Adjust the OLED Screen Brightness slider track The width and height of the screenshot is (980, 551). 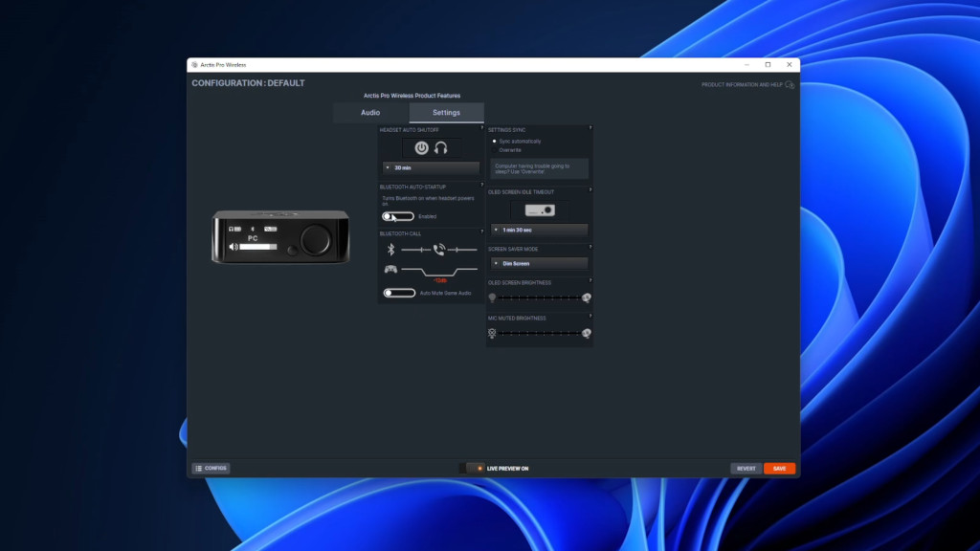(x=540, y=298)
